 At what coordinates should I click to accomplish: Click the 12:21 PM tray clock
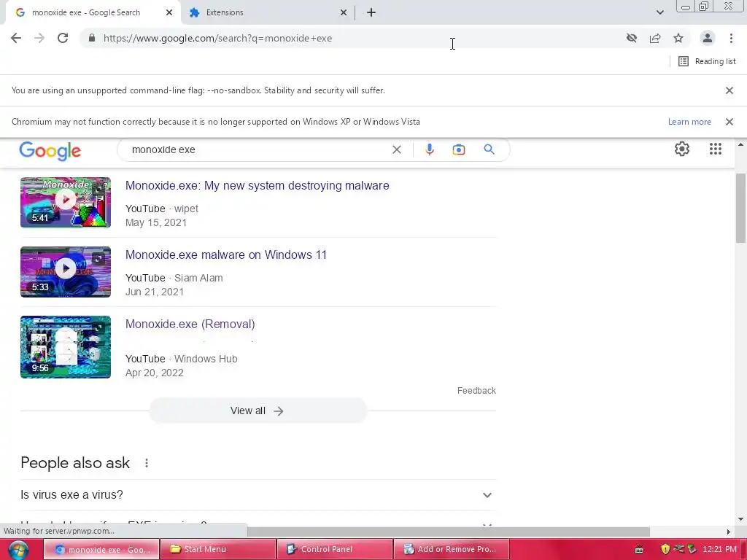(719, 549)
